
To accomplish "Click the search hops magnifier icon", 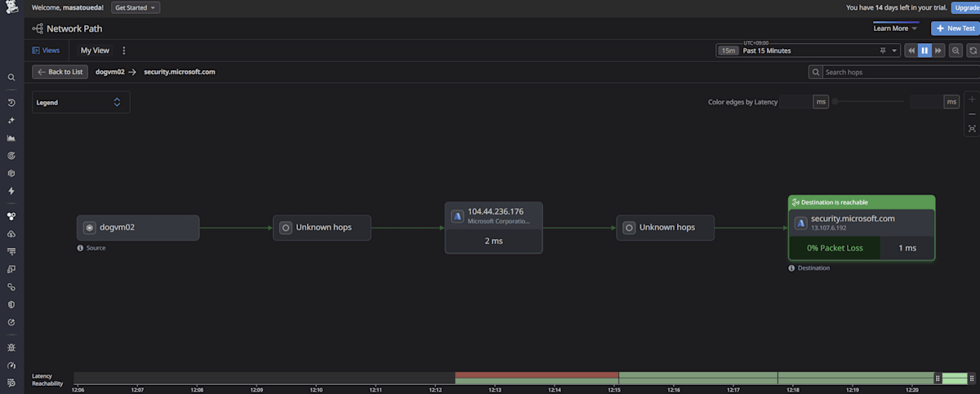I will pos(817,72).
